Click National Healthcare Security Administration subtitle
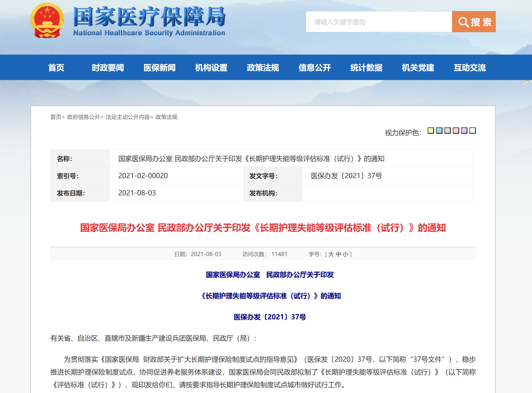Screen dimensions: 532x393 click(149, 32)
